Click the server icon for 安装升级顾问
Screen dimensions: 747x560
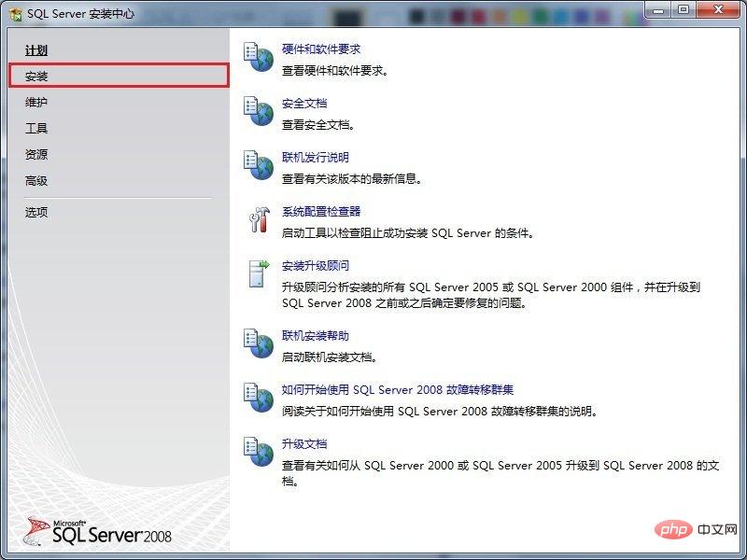point(258,274)
